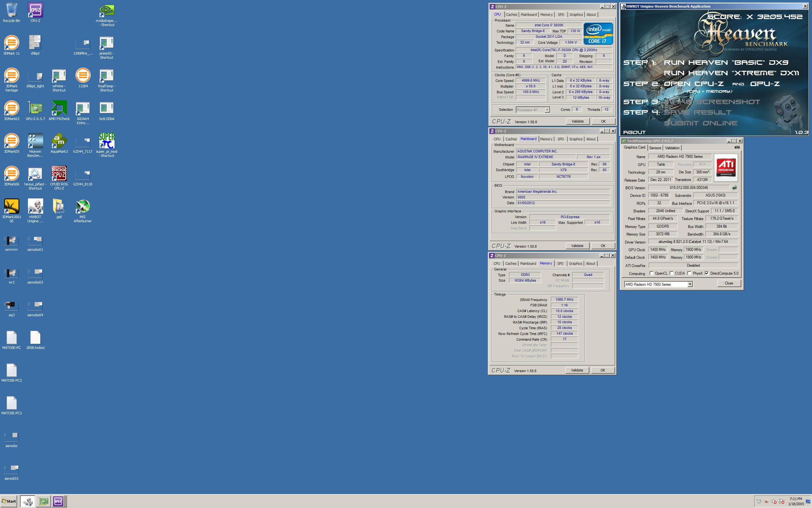Expand the Processor #1 selection dropdown
812x508 pixels.
tap(547, 110)
